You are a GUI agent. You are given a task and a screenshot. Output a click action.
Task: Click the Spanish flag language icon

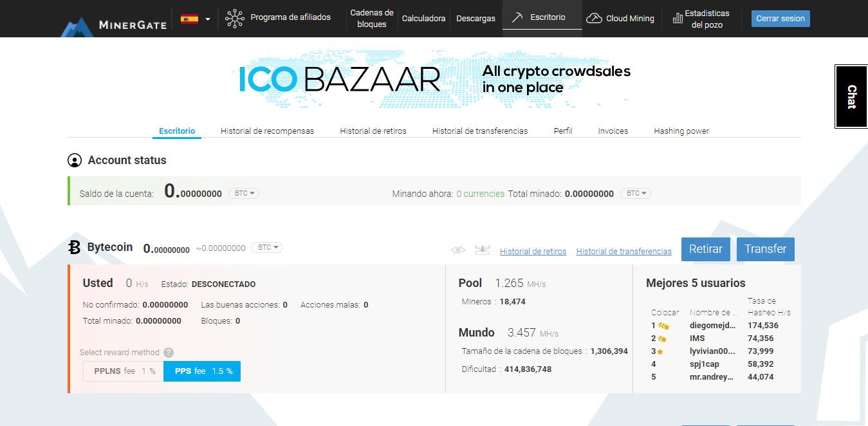(x=189, y=19)
